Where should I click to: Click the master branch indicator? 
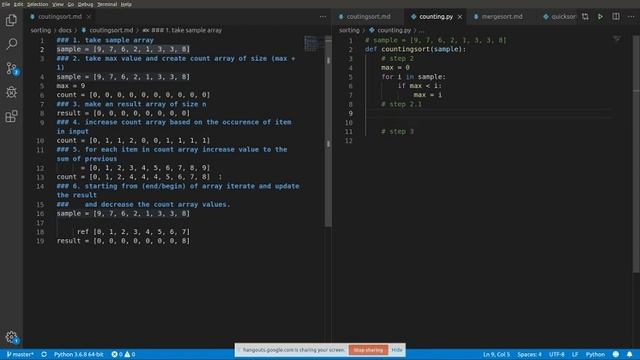point(20,354)
